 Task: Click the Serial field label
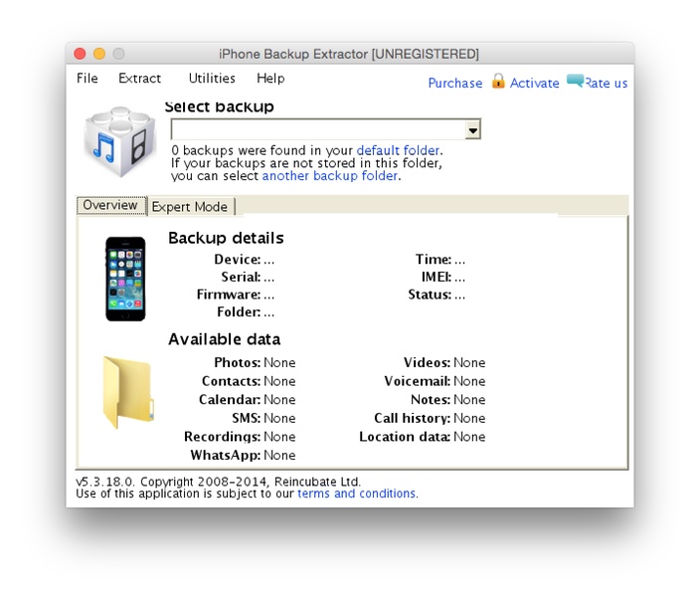[241, 277]
